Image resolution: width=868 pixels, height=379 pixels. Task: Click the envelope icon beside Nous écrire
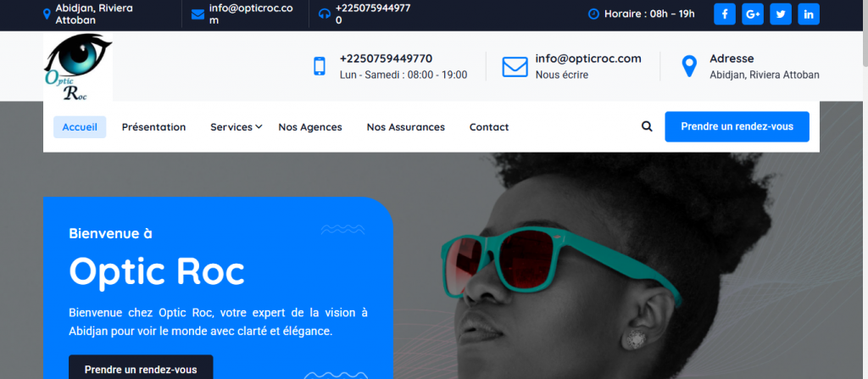tap(515, 66)
